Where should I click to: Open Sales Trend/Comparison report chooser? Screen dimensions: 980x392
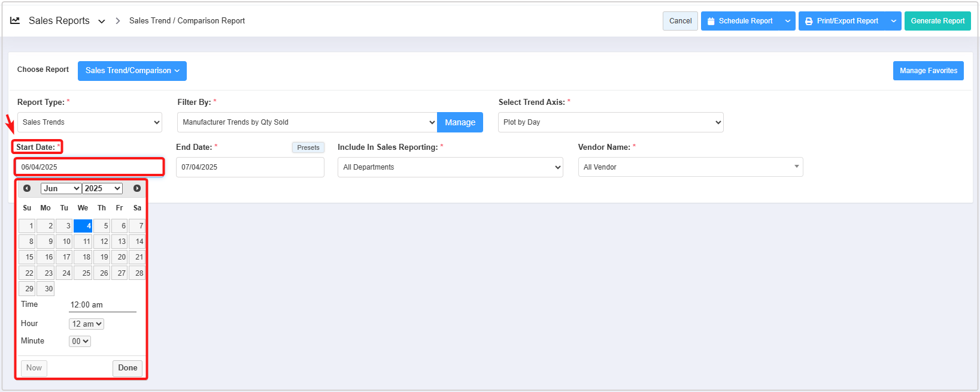[x=132, y=71]
